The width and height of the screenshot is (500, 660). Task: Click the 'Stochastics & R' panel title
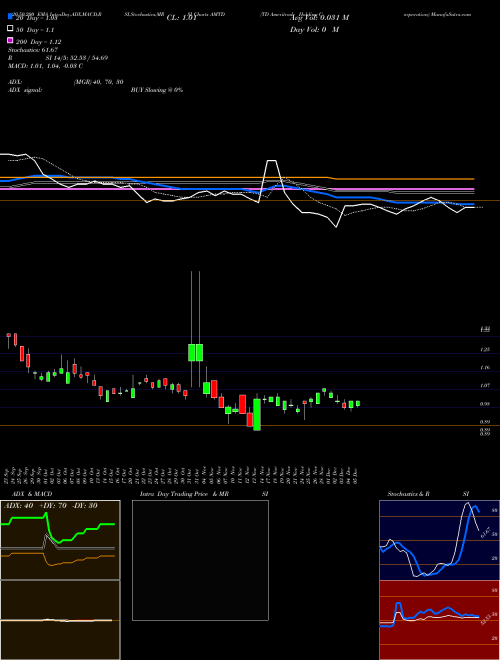click(408, 494)
